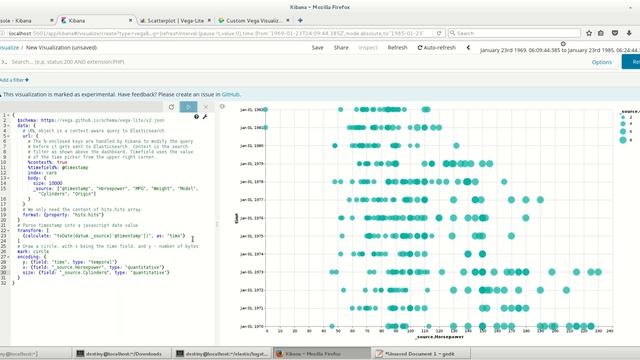Collapse line 27 encoding block fold arrow

[9, 257]
